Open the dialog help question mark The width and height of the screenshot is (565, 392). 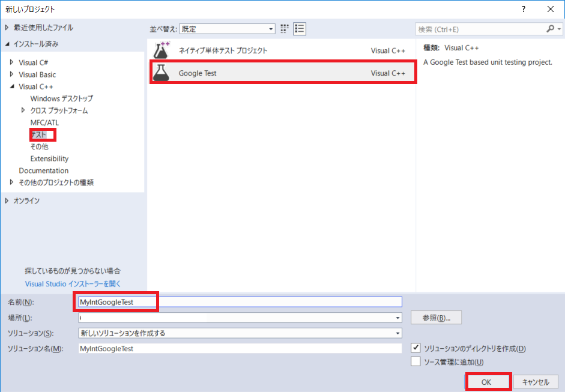[523, 9]
